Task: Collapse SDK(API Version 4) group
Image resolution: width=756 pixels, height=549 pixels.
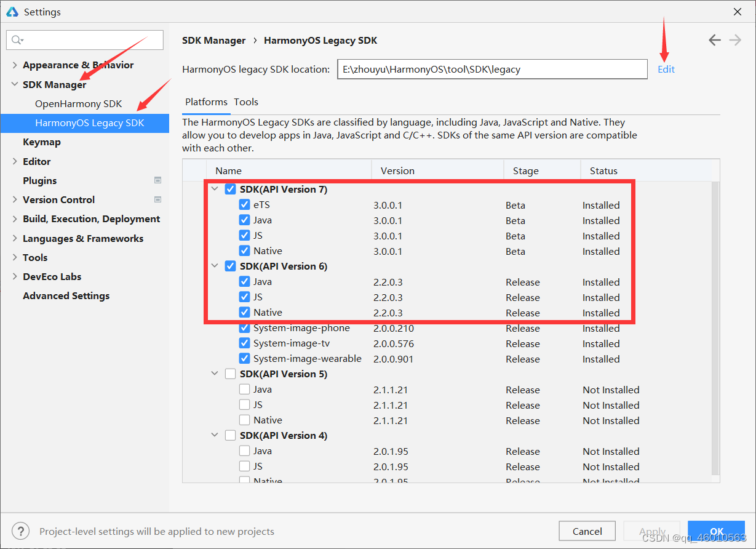Action: pos(215,436)
